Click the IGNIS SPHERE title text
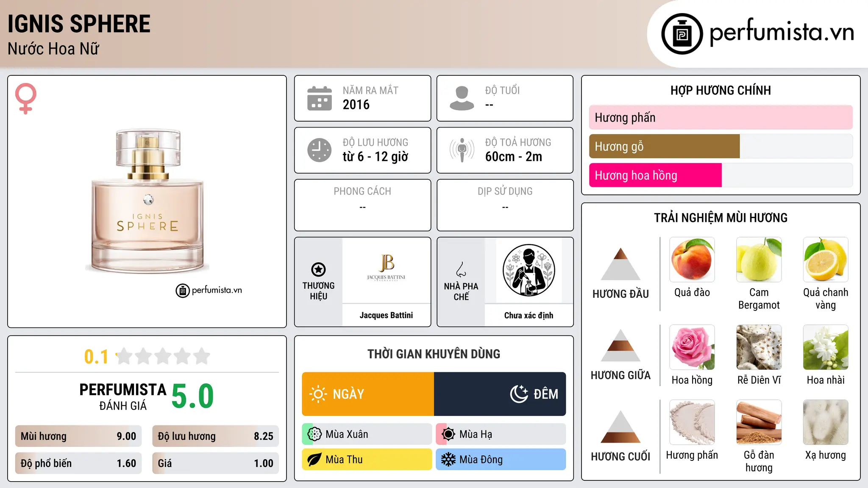The image size is (868, 488). (79, 24)
